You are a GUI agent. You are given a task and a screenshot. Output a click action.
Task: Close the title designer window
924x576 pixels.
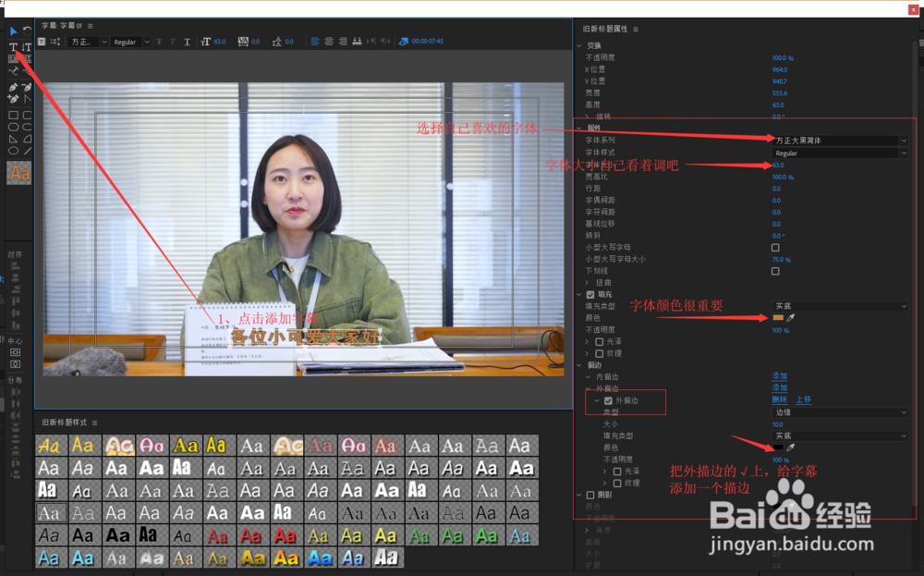pyautogui.click(x=913, y=9)
